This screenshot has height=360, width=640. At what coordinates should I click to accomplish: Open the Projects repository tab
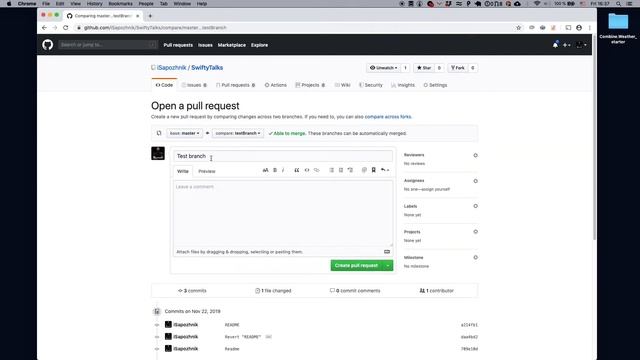[310, 85]
